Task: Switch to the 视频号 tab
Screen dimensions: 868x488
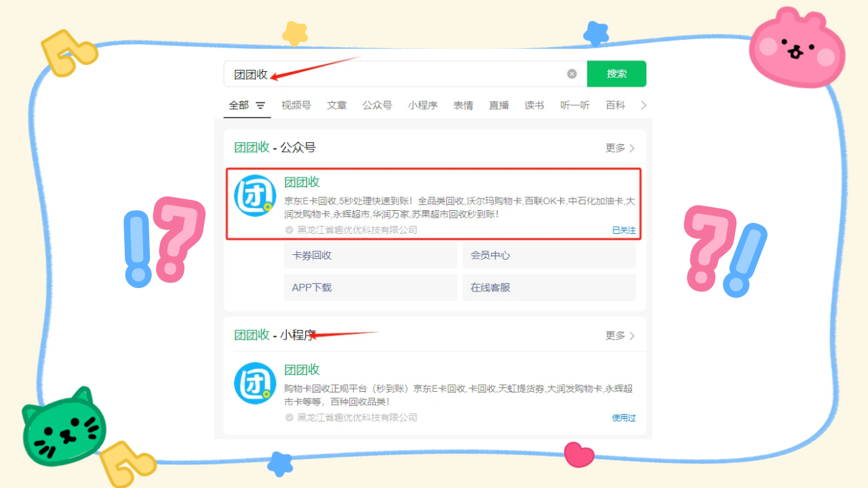Action: coord(296,105)
